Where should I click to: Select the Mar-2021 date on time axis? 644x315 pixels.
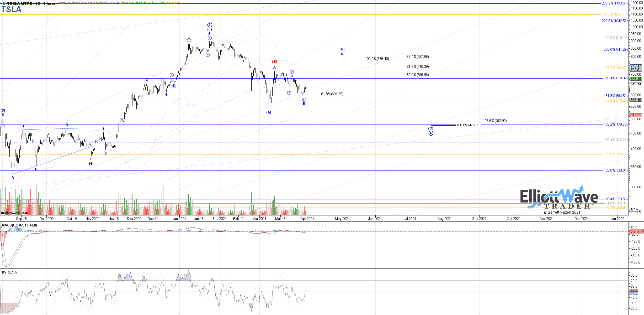[x=259, y=219]
